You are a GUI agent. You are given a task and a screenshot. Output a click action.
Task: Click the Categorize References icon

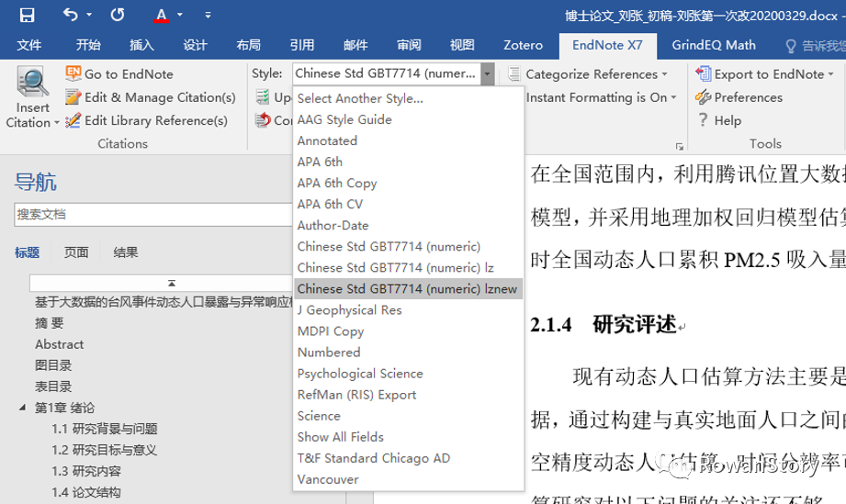pyautogui.click(x=514, y=73)
